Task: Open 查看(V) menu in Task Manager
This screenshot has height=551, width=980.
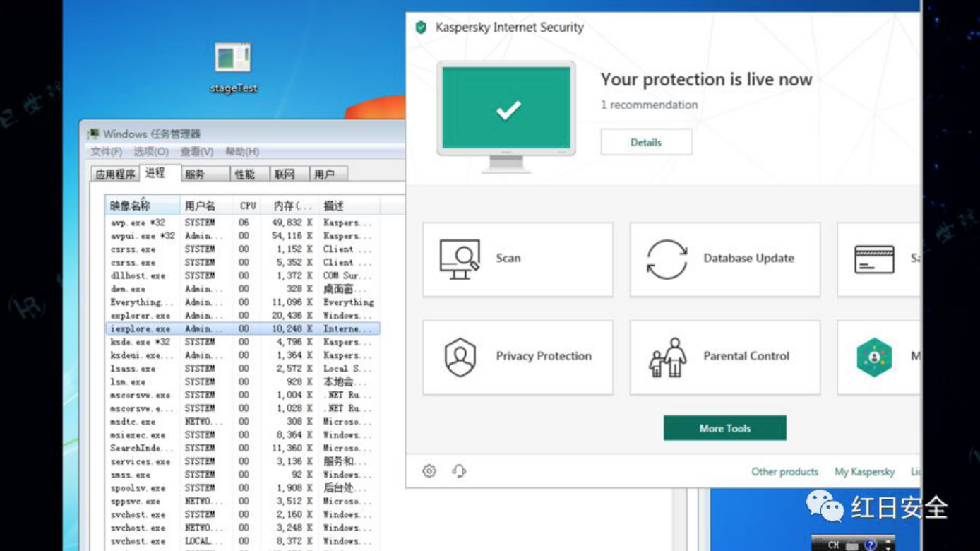Action: coord(197,151)
